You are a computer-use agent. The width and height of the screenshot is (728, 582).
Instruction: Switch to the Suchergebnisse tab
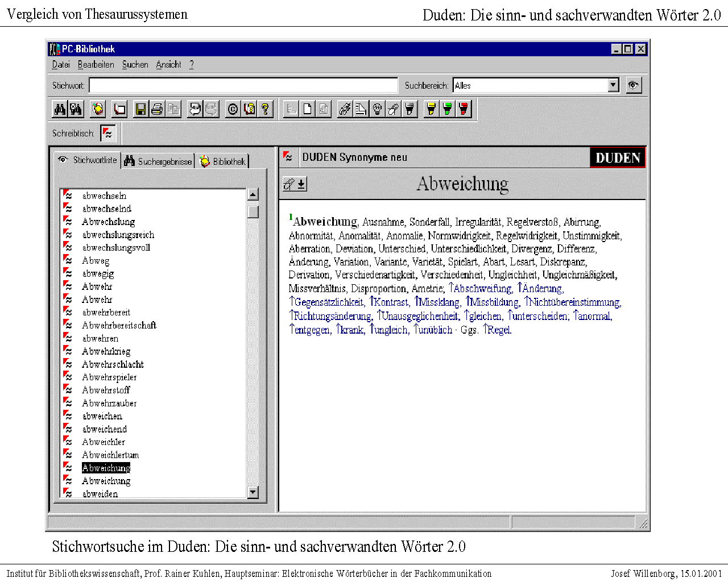tap(159, 161)
